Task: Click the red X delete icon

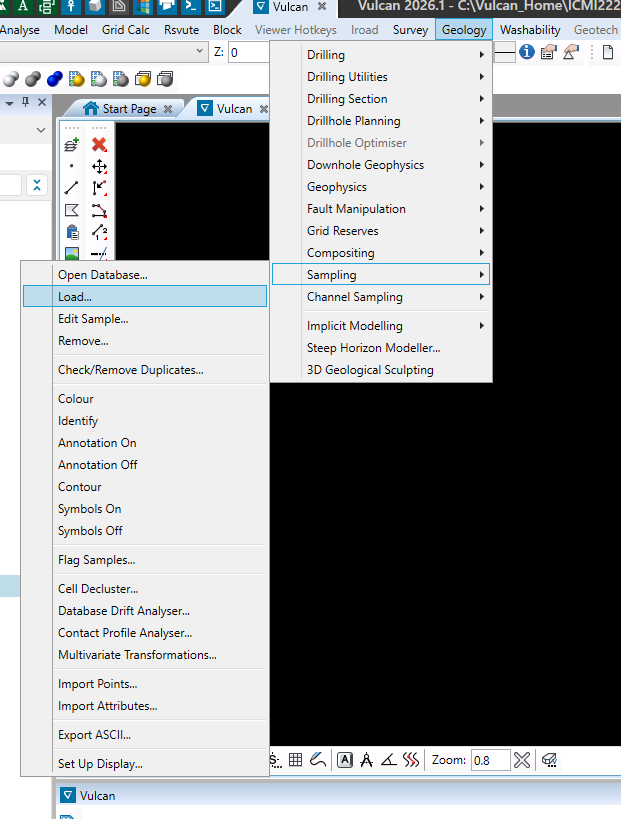Action: 99,144
